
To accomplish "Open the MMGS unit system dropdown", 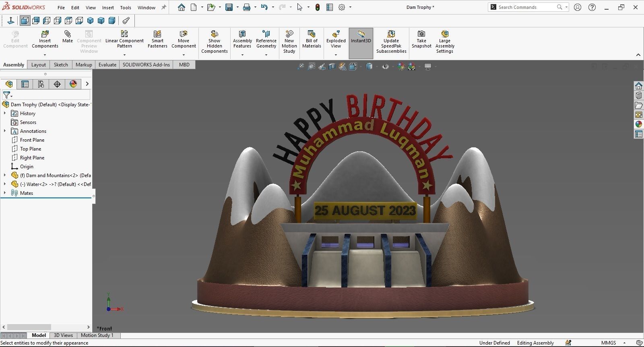I will (624, 343).
